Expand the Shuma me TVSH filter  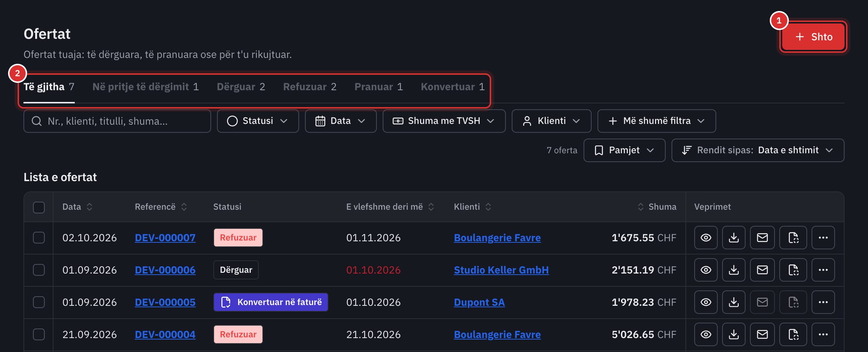coord(444,121)
